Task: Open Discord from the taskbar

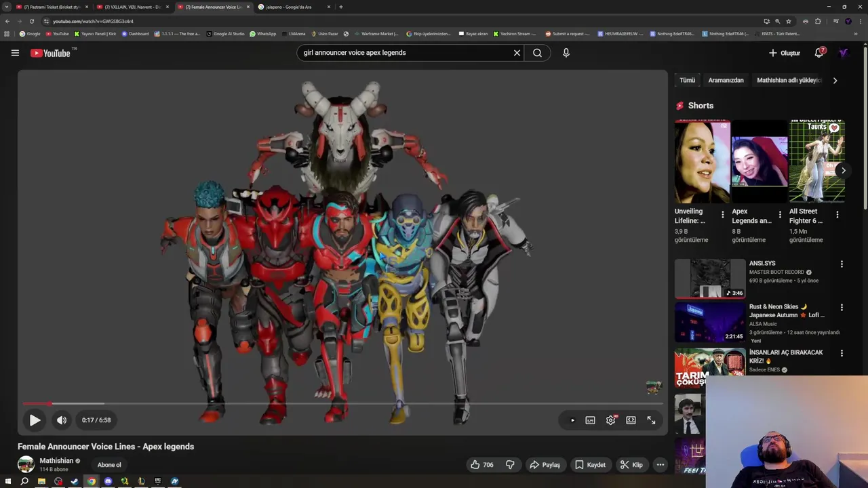Action: click(108, 481)
